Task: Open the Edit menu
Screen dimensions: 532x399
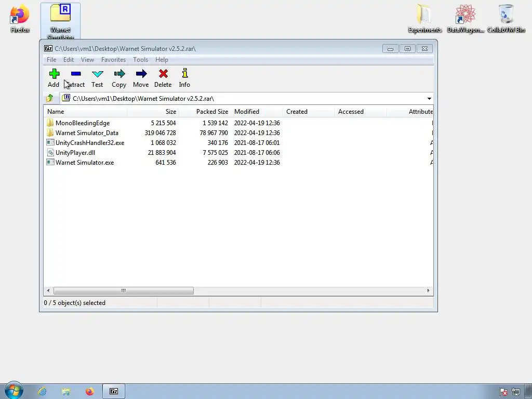Action: 69,60
